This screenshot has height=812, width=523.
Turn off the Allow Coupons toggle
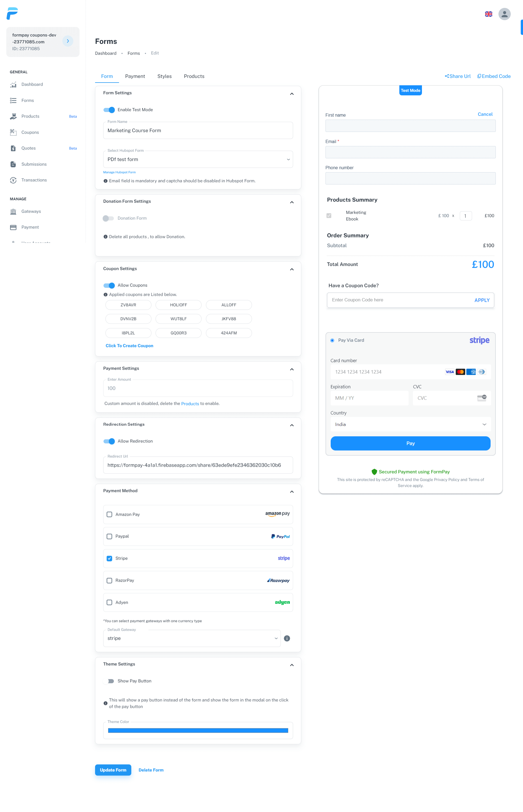pyautogui.click(x=109, y=285)
